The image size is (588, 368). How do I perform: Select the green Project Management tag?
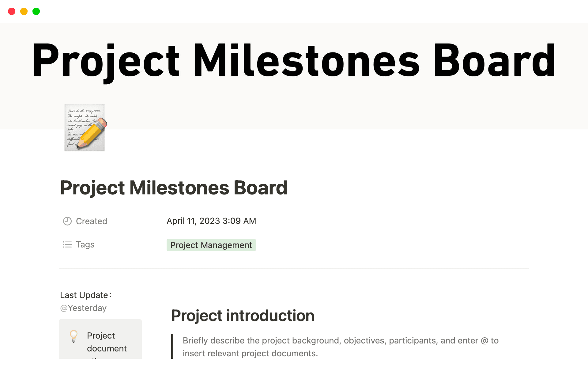pyautogui.click(x=211, y=245)
